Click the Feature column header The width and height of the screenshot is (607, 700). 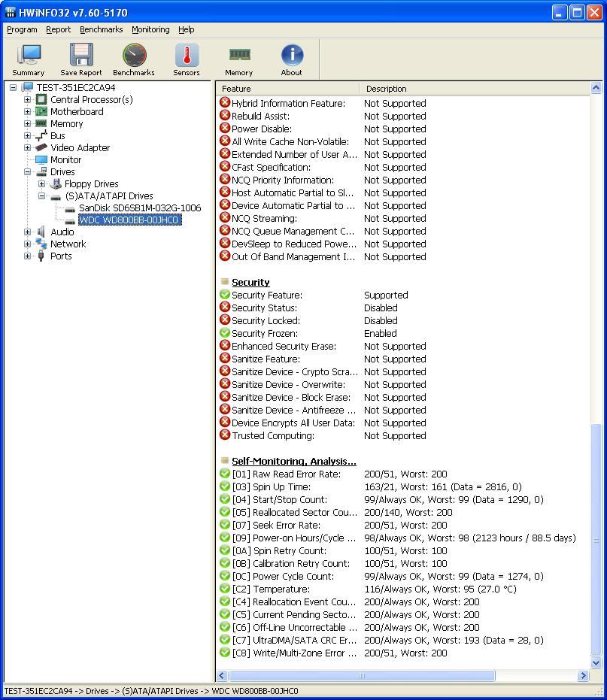(x=288, y=89)
